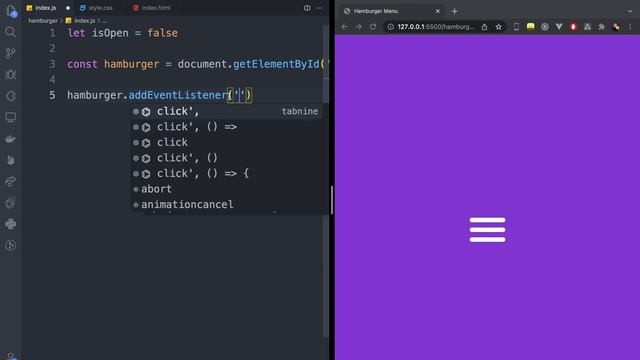The height and width of the screenshot is (360, 640).
Task: Open the Run and Debug view
Action: pyautogui.click(x=11, y=74)
